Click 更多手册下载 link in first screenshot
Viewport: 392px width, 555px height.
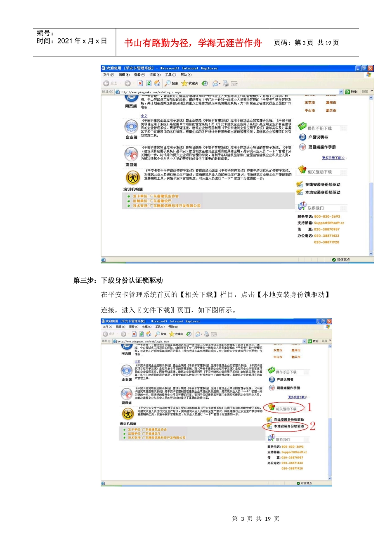coord(333,158)
